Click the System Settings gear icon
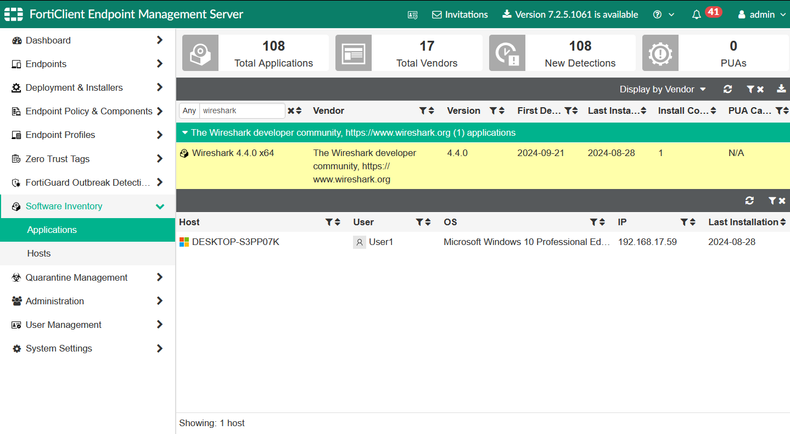 pos(16,349)
